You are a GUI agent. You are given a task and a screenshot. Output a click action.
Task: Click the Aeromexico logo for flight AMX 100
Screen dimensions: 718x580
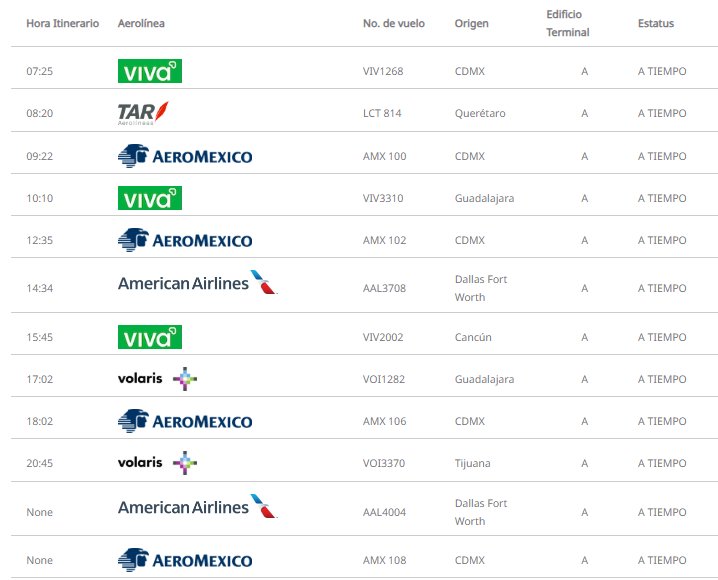185,156
